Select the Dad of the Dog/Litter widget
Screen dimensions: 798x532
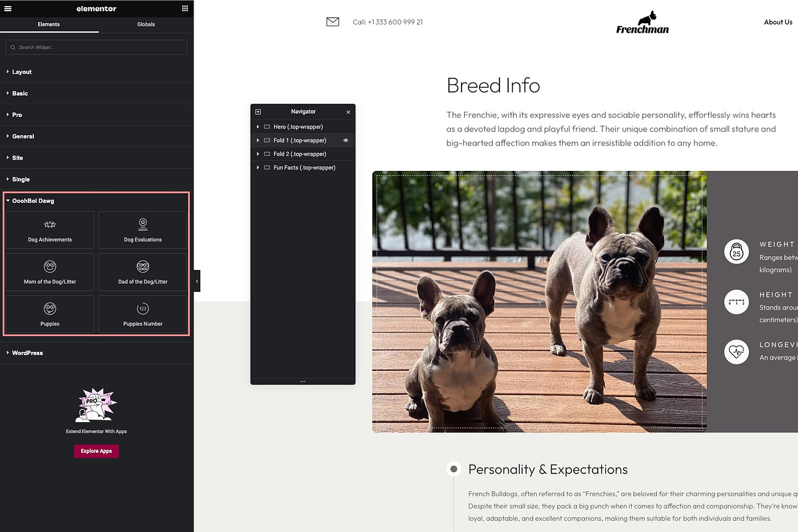coord(143,272)
